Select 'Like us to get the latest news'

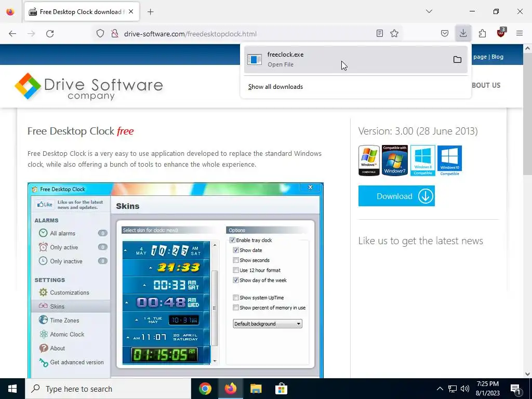420,241
